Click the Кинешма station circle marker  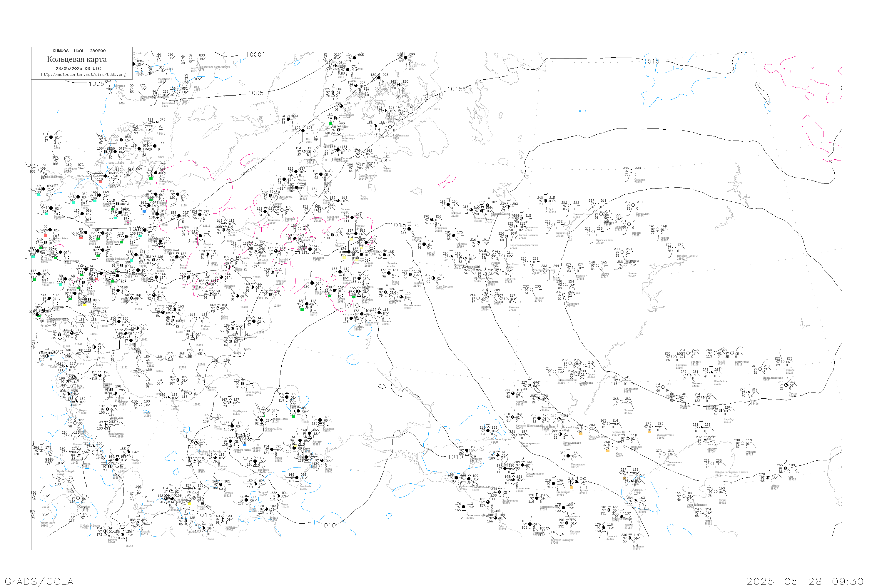(554, 225)
